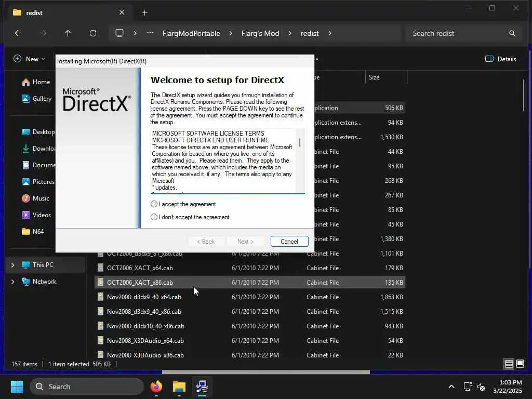
Task: Expand chevron after Flarg's Mod breadcrumb
Action: click(x=290, y=33)
